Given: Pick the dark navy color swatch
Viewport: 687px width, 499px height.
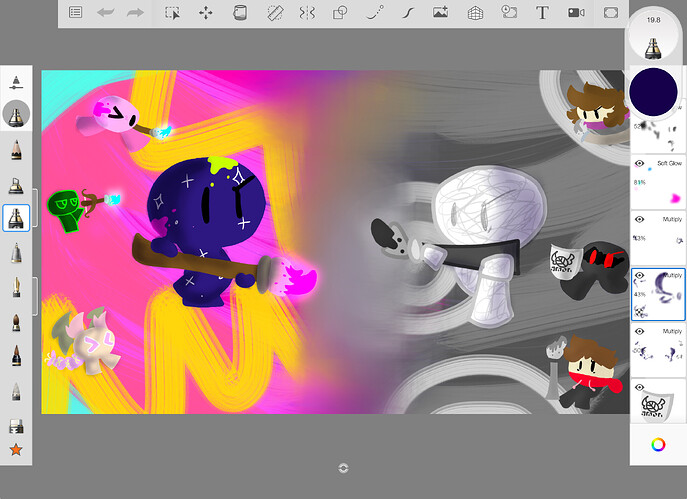Looking at the screenshot, I should 657,92.
